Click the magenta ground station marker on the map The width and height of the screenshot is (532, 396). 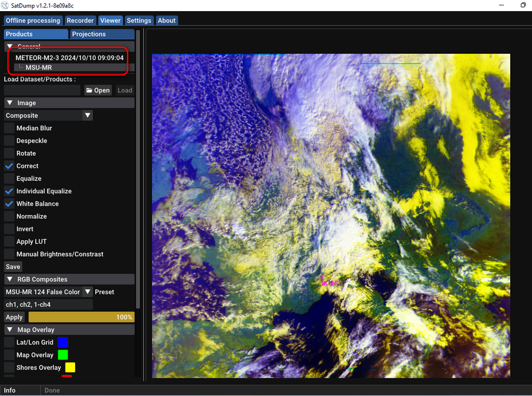click(322, 278)
